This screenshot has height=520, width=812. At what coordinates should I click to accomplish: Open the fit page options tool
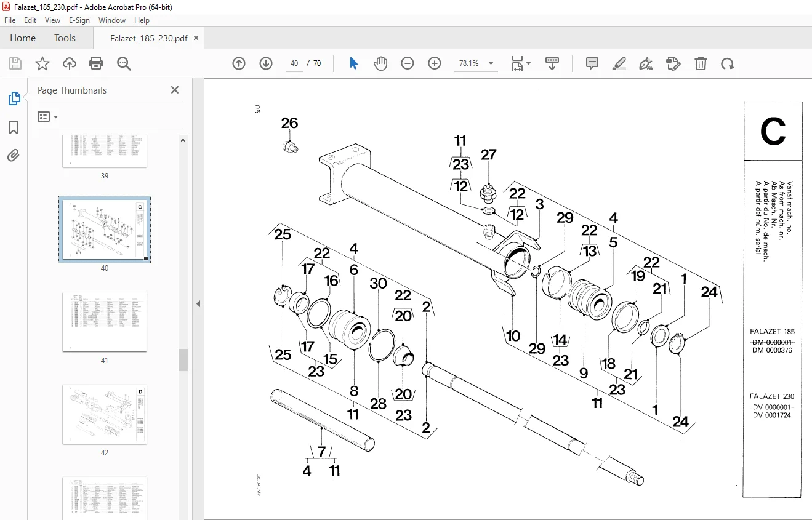click(x=520, y=63)
